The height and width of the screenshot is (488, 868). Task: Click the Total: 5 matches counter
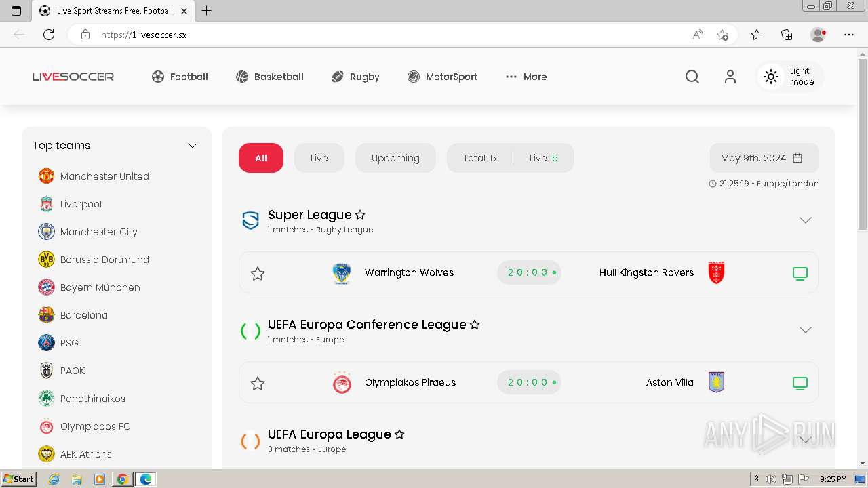click(479, 158)
